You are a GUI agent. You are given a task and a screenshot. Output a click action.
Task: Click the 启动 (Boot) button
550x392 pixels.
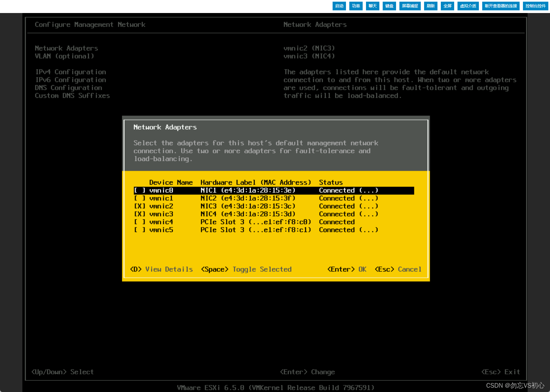(x=339, y=6)
